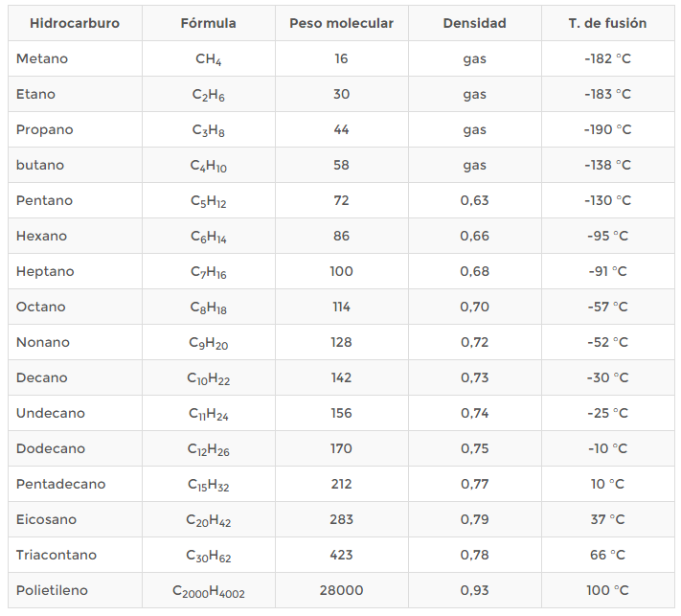Click Dodecano melting point -10 °C

(607, 448)
